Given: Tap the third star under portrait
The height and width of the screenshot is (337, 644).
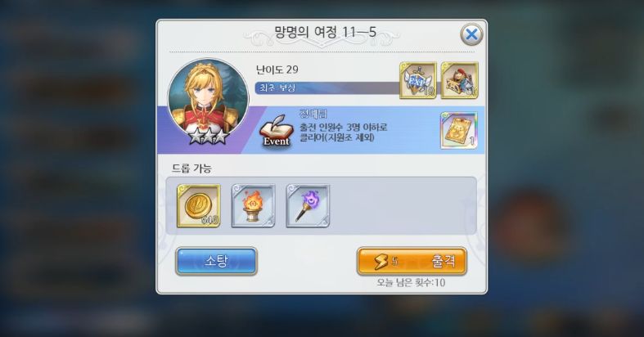Looking at the screenshot, I should click(221, 137).
